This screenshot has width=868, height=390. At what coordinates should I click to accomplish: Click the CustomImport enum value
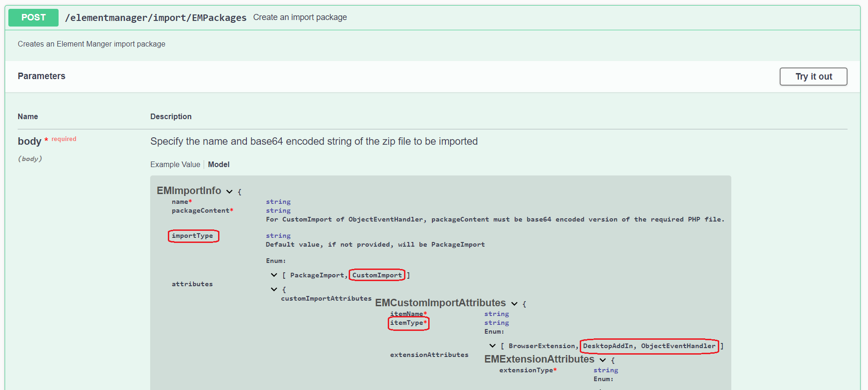coord(377,276)
